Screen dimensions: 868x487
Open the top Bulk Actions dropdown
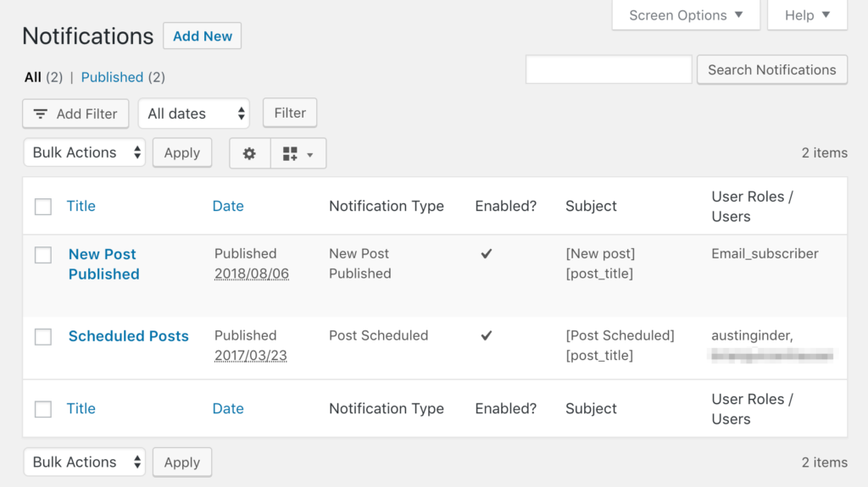[x=85, y=152]
